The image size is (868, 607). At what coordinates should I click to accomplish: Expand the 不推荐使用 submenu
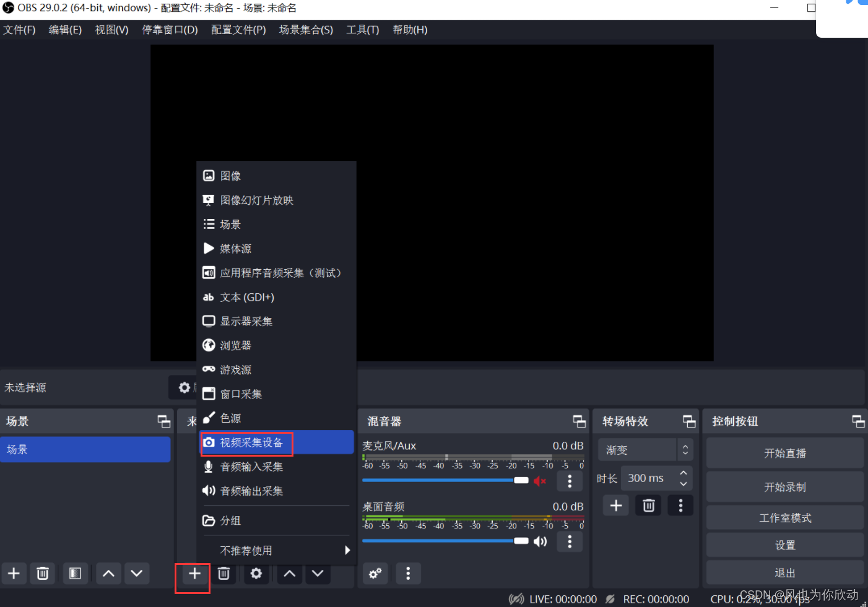(x=277, y=550)
